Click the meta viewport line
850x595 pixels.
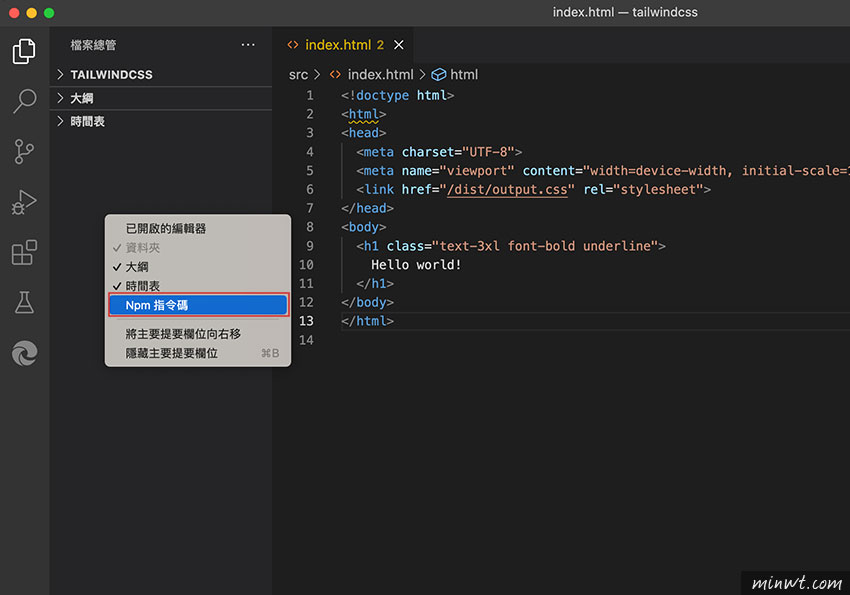[x=603, y=171]
